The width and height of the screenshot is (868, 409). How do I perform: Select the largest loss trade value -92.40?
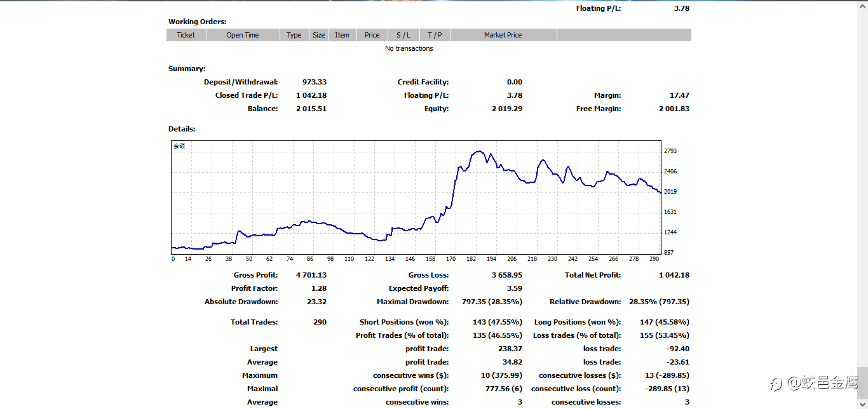click(x=678, y=349)
